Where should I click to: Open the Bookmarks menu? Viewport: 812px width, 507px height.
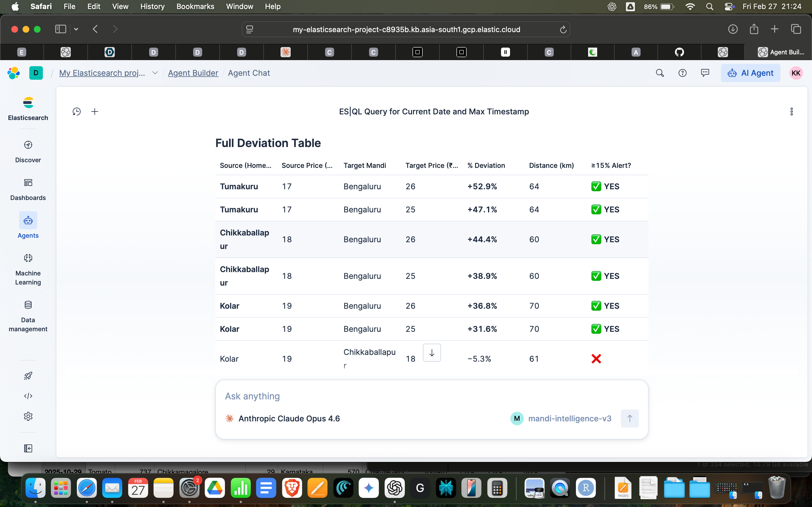click(x=195, y=6)
